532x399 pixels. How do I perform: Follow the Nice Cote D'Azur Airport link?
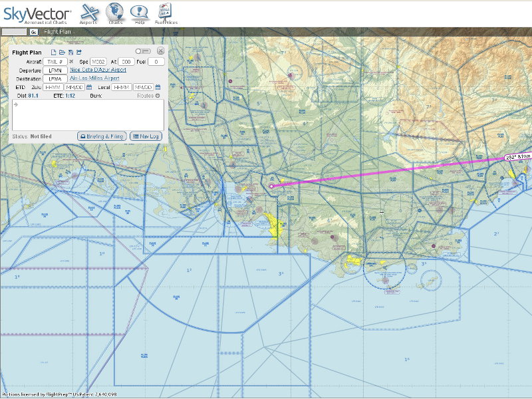point(98,69)
